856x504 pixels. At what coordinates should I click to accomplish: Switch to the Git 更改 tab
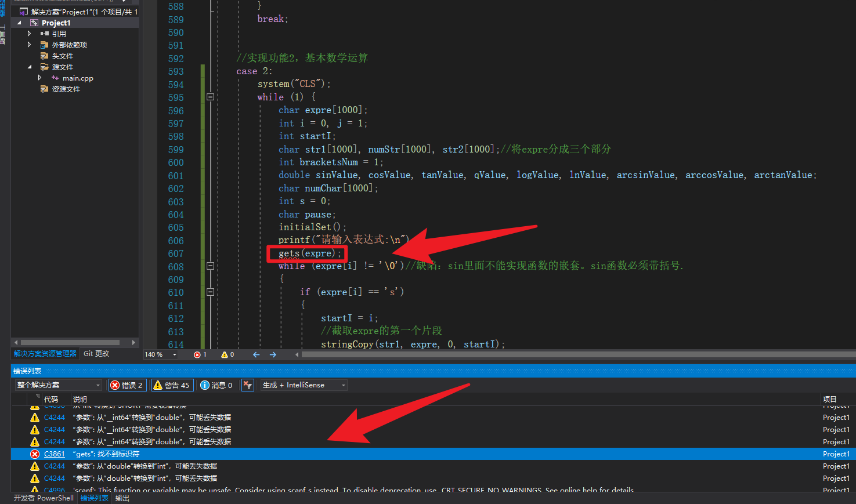pyautogui.click(x=95, y=353)
